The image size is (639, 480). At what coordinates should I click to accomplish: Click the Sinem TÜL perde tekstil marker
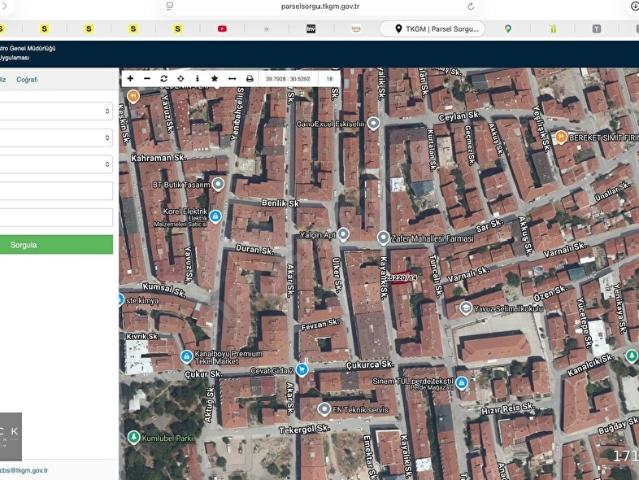(461, 383)
